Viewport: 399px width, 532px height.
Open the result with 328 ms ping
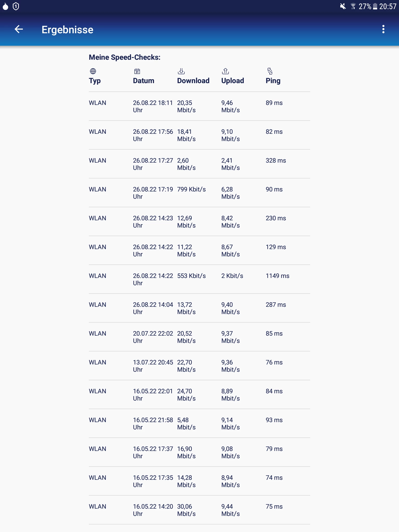tap(199, 164)
